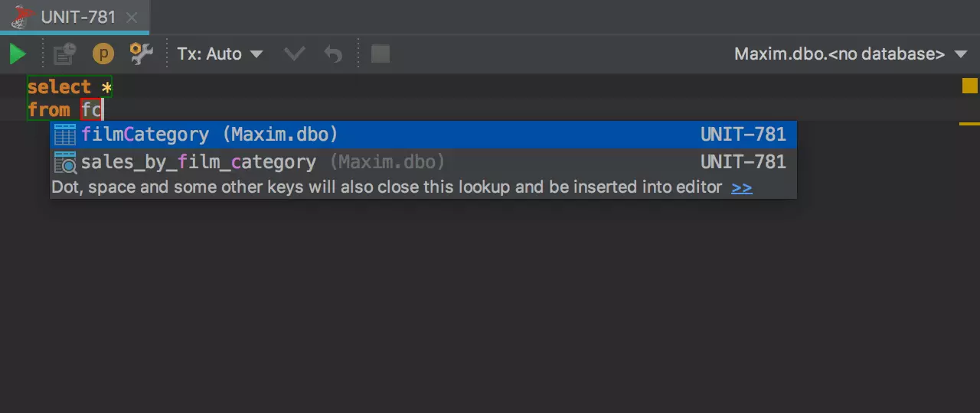Image resolution: width=980 pixels, height=413 pixels.
Task: Select the UNIT-781 editor tab
Action: pos(77,17)
